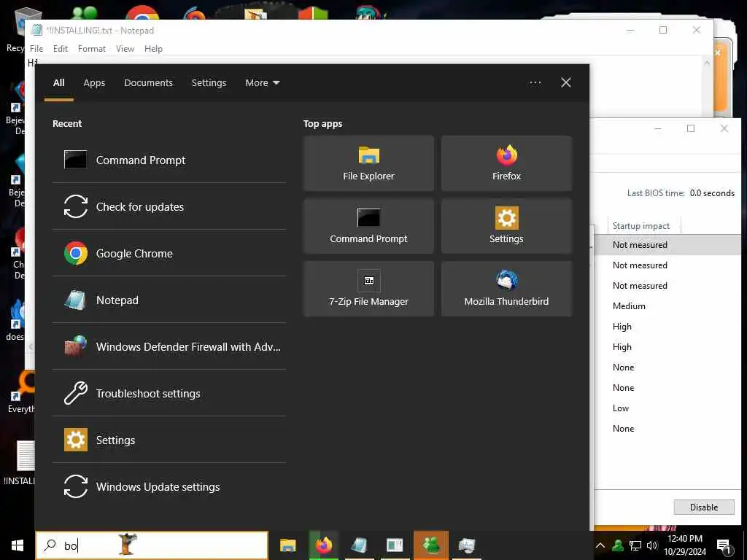Open Settings from the Recent list

169,440
